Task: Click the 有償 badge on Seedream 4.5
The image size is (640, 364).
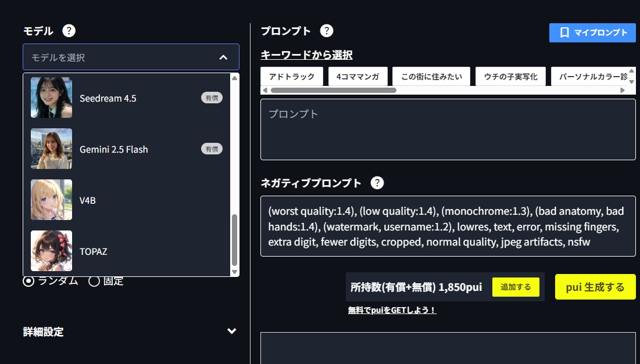Action: (212, 98)
